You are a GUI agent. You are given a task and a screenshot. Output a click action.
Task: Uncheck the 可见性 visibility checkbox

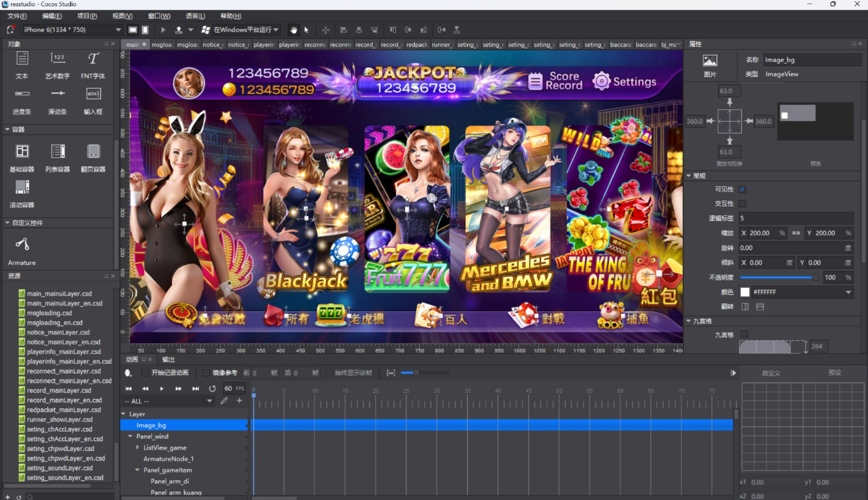[x=742, y=189]
